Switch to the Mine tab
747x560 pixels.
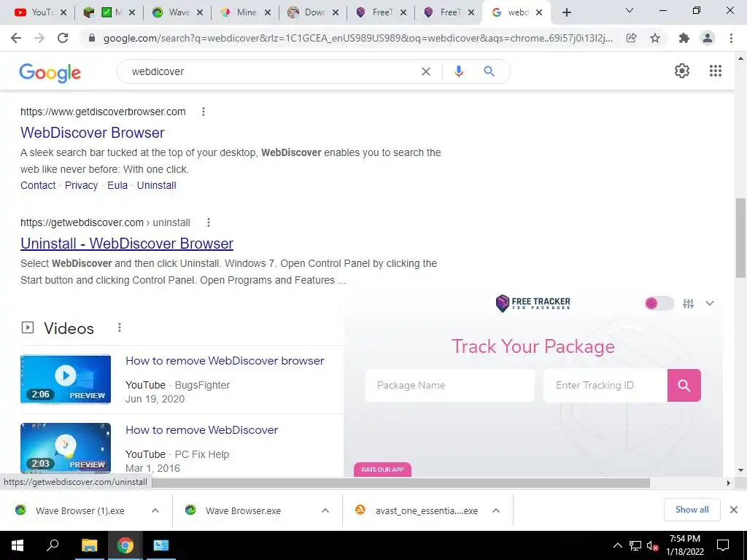(x=242, y=12)
